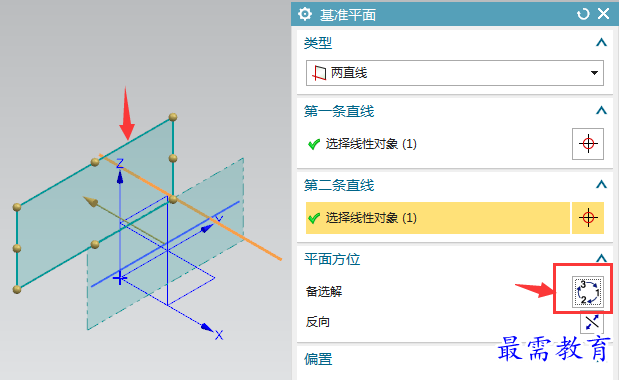Open the 两直线 type dropdown
The height and width of the screenshot is (380, 619).
coord(455,73)
